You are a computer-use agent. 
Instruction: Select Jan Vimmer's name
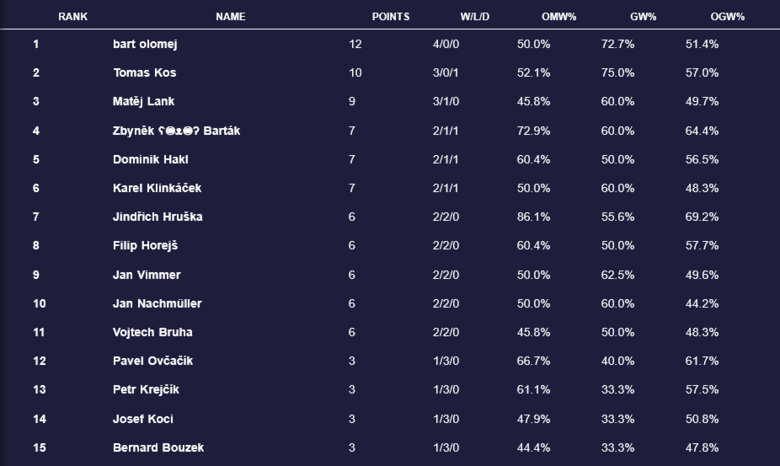[147, 275]
